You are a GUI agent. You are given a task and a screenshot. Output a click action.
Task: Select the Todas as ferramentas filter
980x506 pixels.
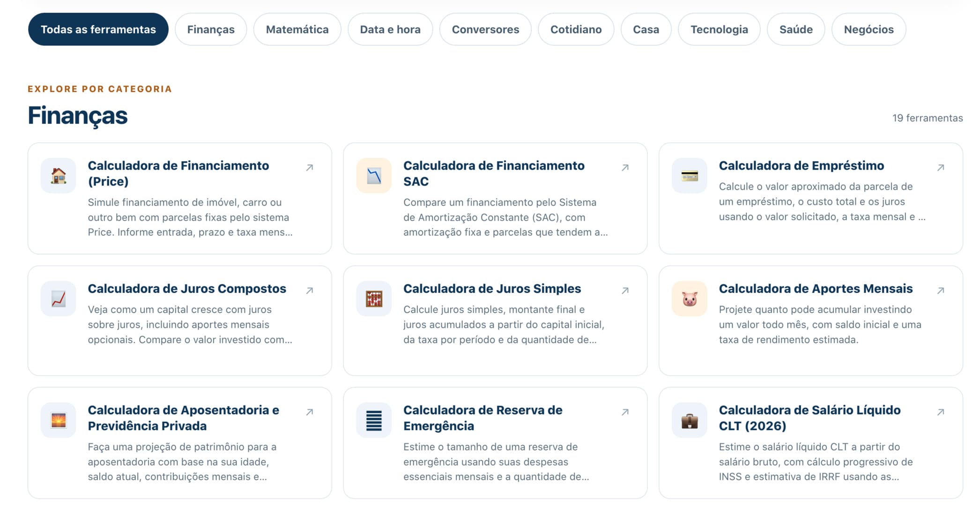coord(98,29)
